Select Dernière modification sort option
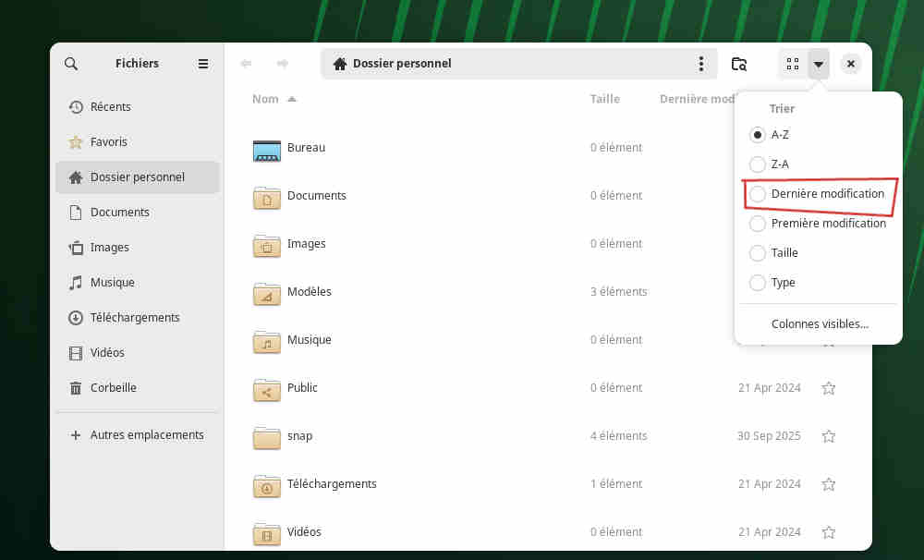 point(759,194)
